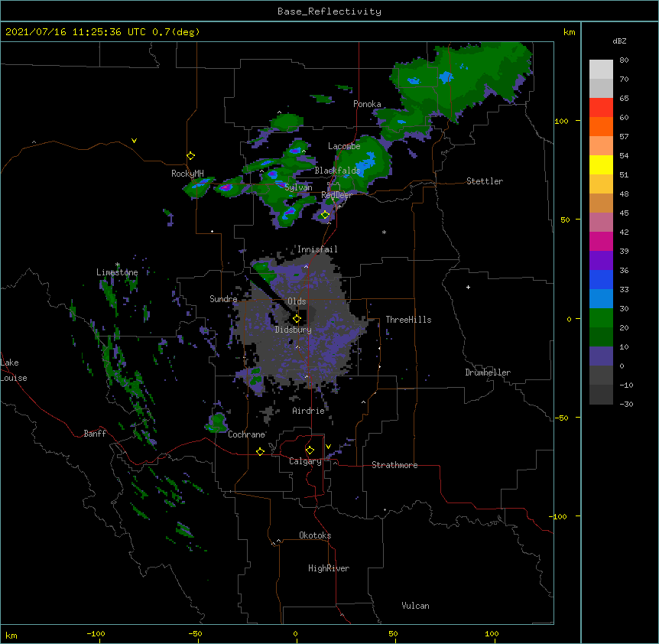Click the yellow diamond marker near RockyMH
The height and width of the screenshot is (644, 659).
point(191,156)
